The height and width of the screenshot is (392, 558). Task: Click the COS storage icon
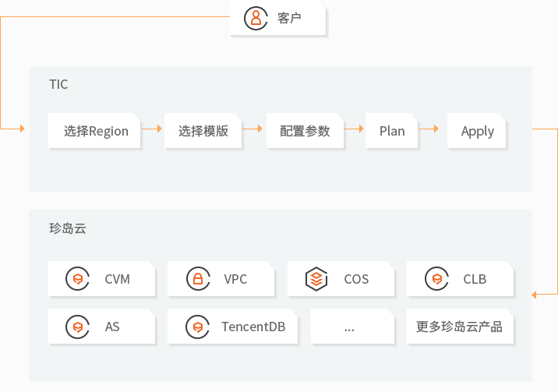point(316,279)
